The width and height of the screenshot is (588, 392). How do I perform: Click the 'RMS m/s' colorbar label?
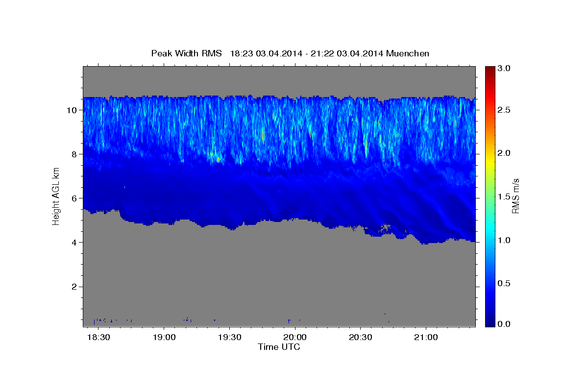tap(515, 196)
